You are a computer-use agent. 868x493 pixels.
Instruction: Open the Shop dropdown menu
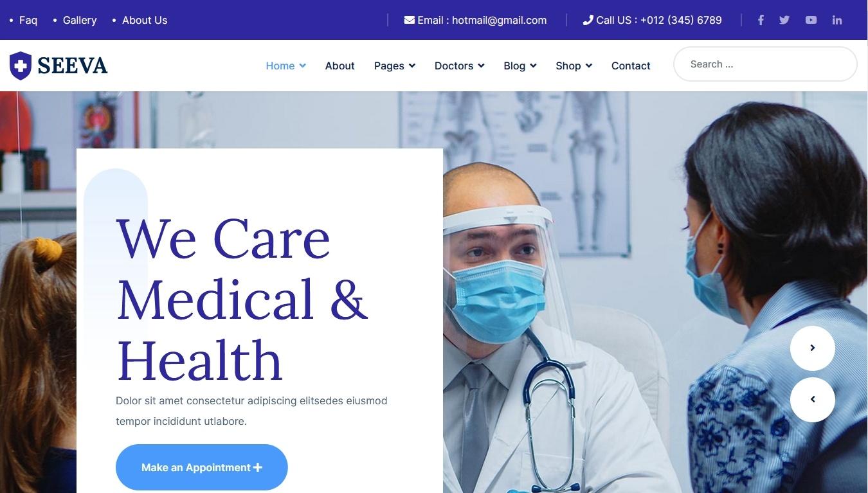(x=574, y=66)
